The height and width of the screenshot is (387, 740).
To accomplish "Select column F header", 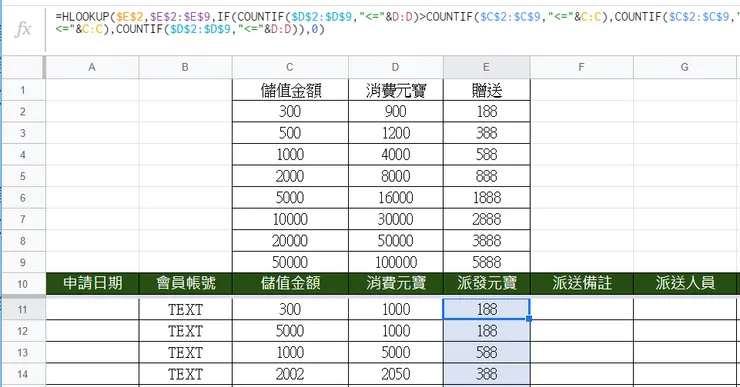I will [x=581, y=67].
